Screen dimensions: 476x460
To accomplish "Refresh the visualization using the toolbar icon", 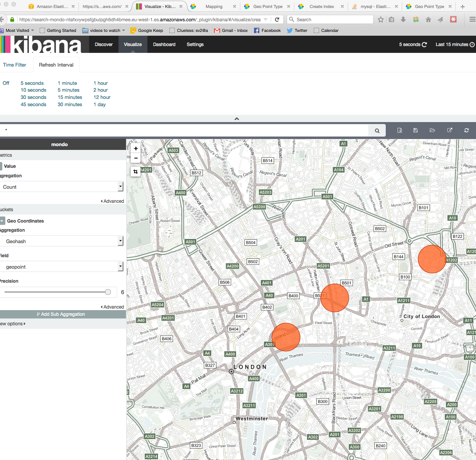I will coord(466,131).
